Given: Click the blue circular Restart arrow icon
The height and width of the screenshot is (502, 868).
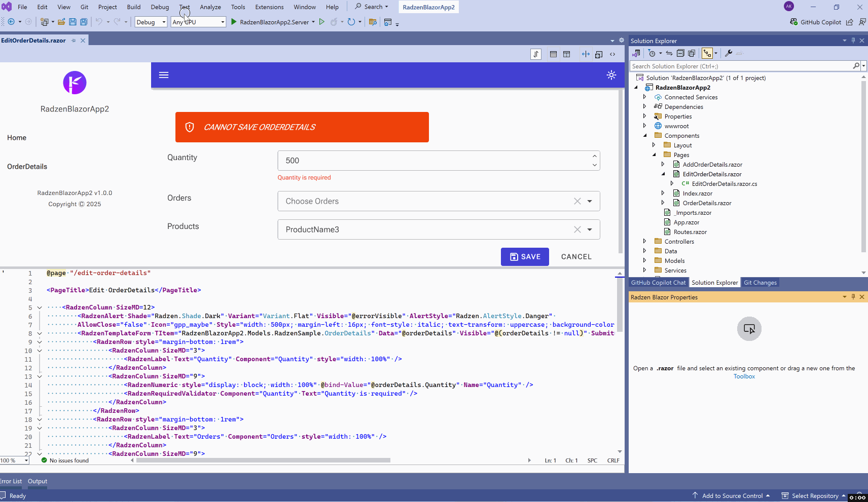Looking at the screenshot, I should [351, 22].
